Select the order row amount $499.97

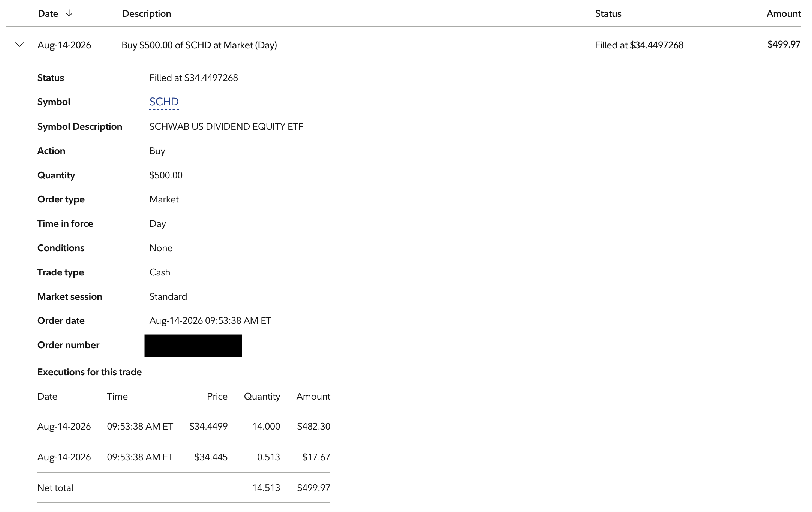[x=784, y=45]
